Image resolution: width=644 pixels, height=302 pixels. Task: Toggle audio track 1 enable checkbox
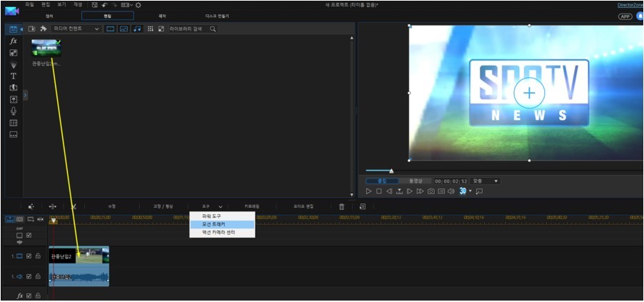[29, 276]
